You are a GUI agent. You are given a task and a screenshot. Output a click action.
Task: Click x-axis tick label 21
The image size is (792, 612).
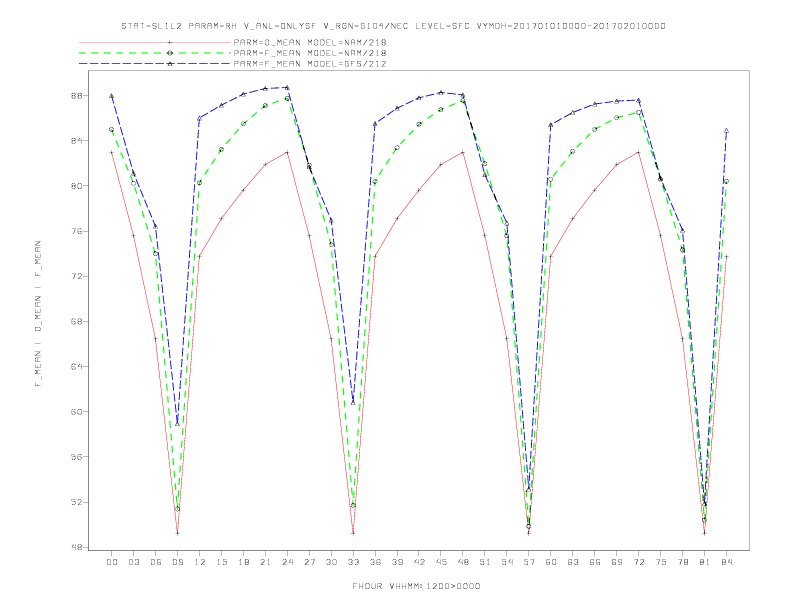pos(266,562)
